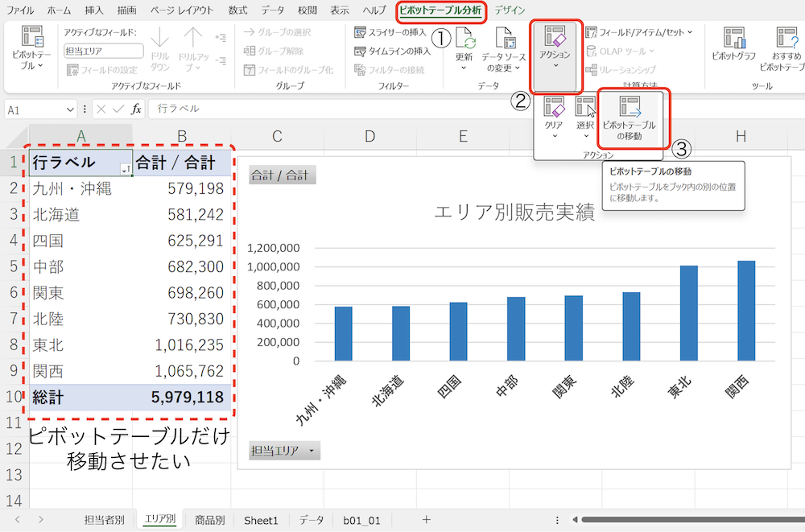This screenshot has width=805, height=532.
Task: Open the 担当者別 sheet tab
Action: (104, 520)
